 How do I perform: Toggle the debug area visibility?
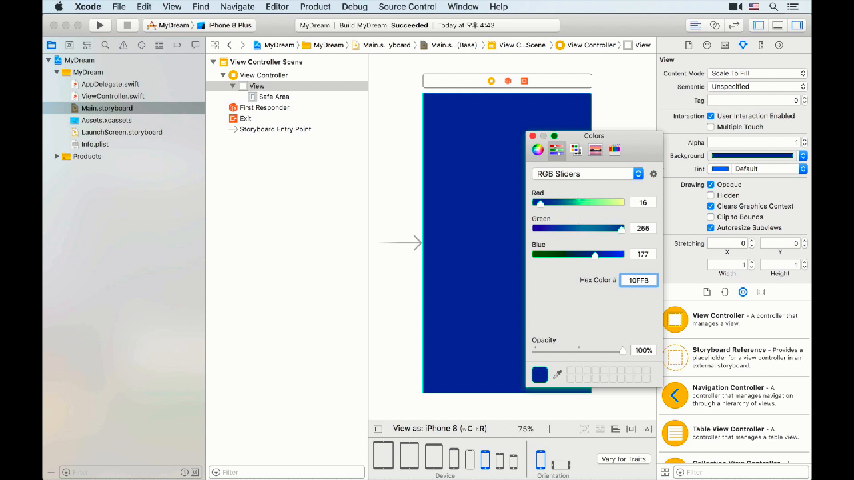point(778,25)
